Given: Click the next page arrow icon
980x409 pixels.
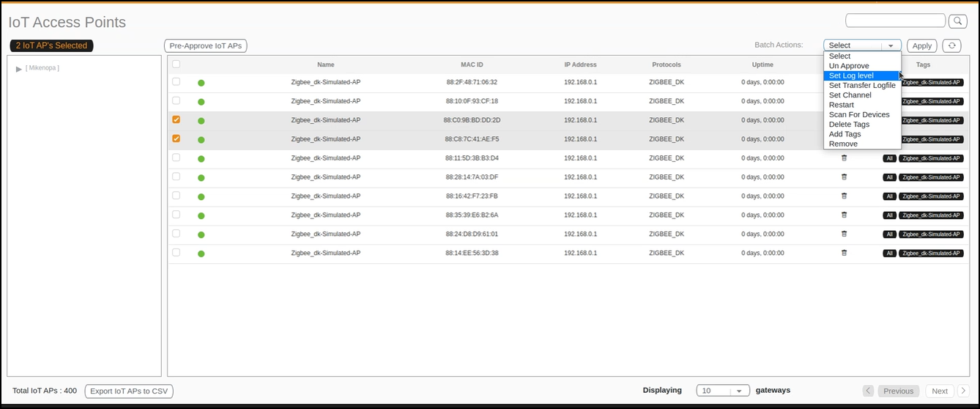Looking at the screenshot, I should (x=964, y=391).
